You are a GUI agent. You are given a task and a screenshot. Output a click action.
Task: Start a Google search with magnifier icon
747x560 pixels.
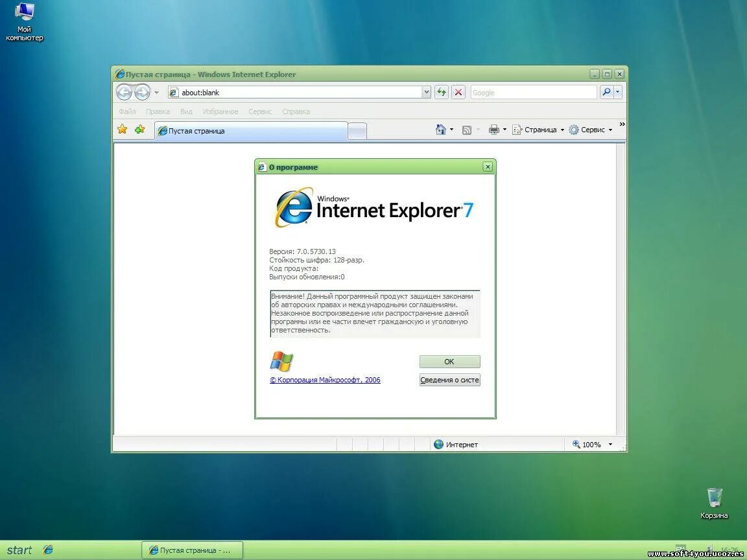tap(606, 91)
